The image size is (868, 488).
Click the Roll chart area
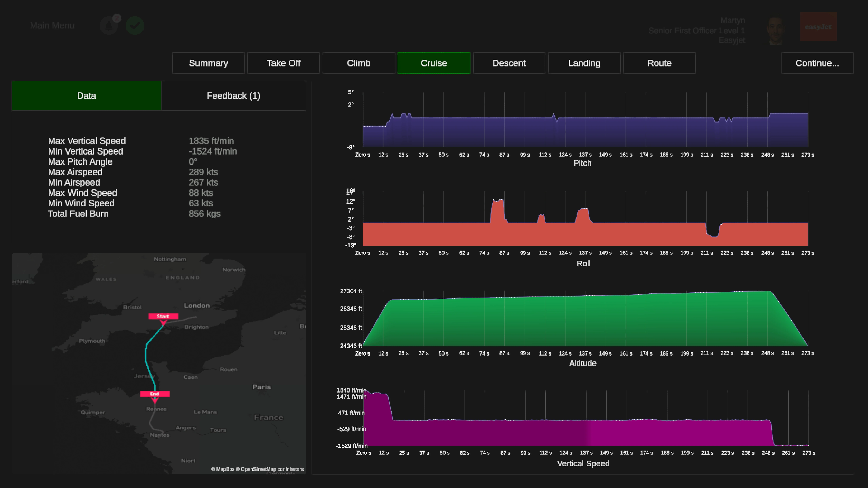pyautogui.click(x=585, y=218)
